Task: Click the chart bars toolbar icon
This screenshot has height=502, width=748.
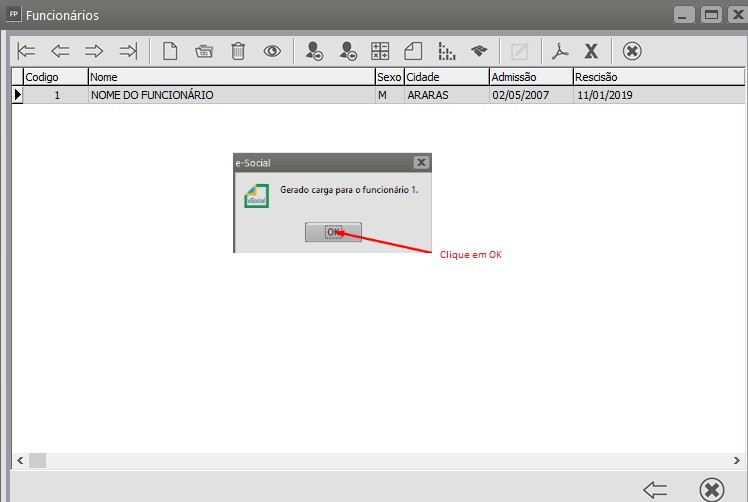Action: click(447, 51)
